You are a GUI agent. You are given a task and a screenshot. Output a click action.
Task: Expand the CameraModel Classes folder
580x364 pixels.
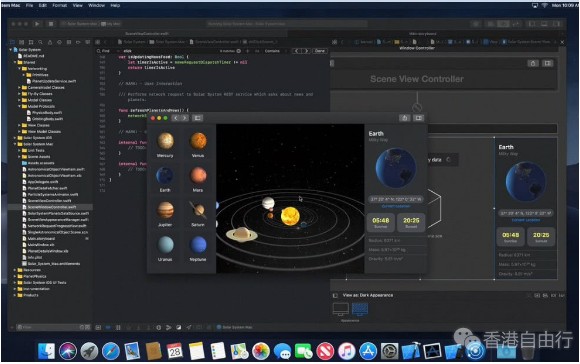click(19, 88)
